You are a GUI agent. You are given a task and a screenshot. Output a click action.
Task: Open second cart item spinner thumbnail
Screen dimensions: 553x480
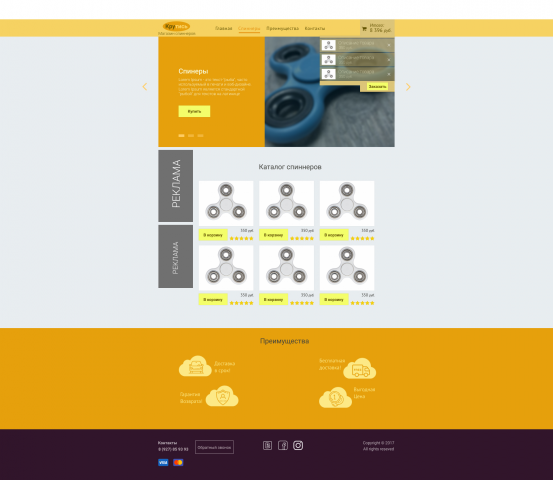click(x=329, y=60)
